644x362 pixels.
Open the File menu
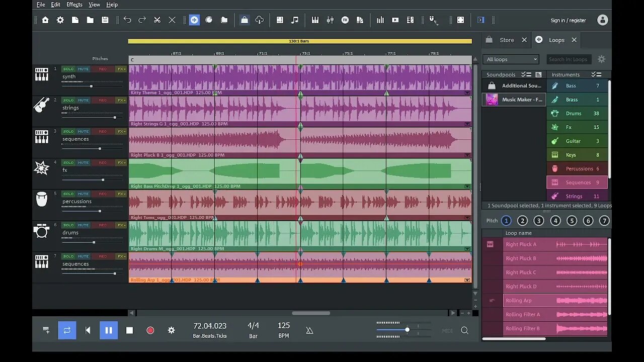pyautogui.click(x=41, y=5)
